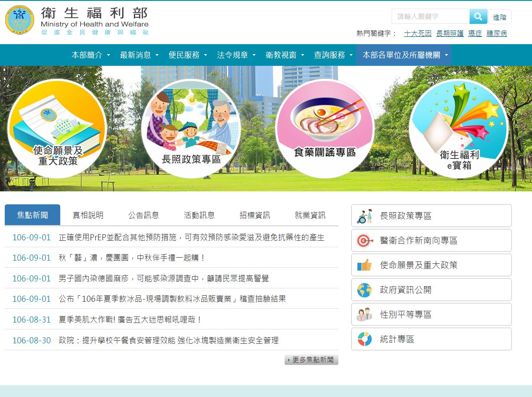532x397 pixels.
Task: Open the 長照政策專區 sidebar link
Action: tap(431, 216)
